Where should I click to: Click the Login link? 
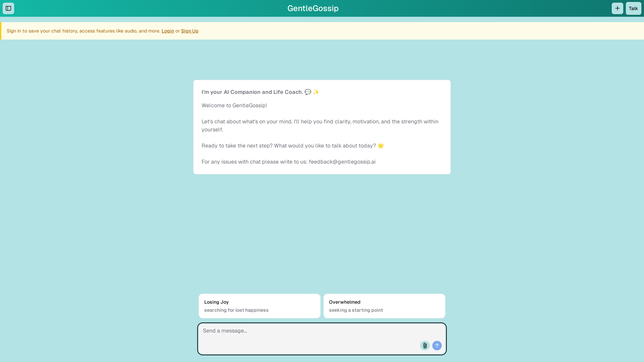coord(168,31)
